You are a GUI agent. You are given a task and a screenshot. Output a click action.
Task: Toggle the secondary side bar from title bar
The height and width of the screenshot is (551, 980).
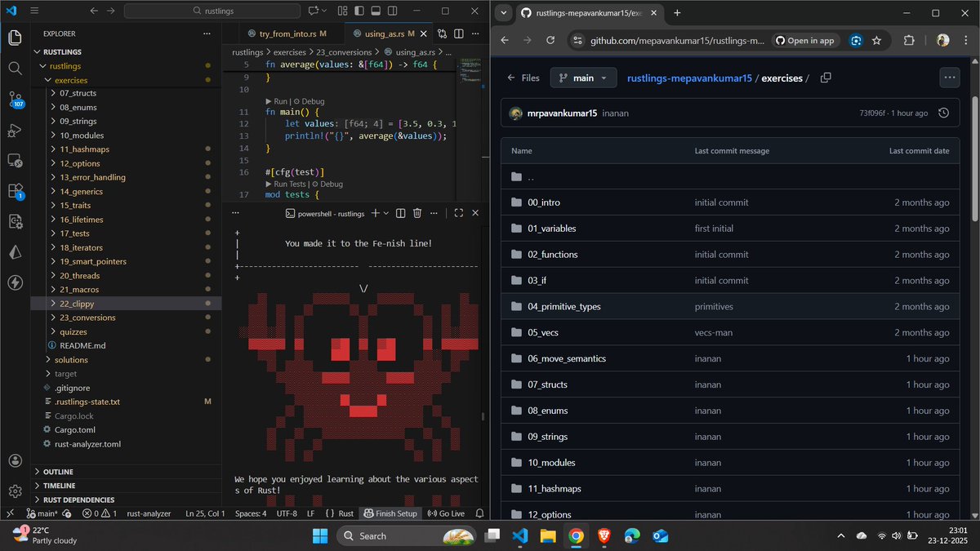[392, 11]
